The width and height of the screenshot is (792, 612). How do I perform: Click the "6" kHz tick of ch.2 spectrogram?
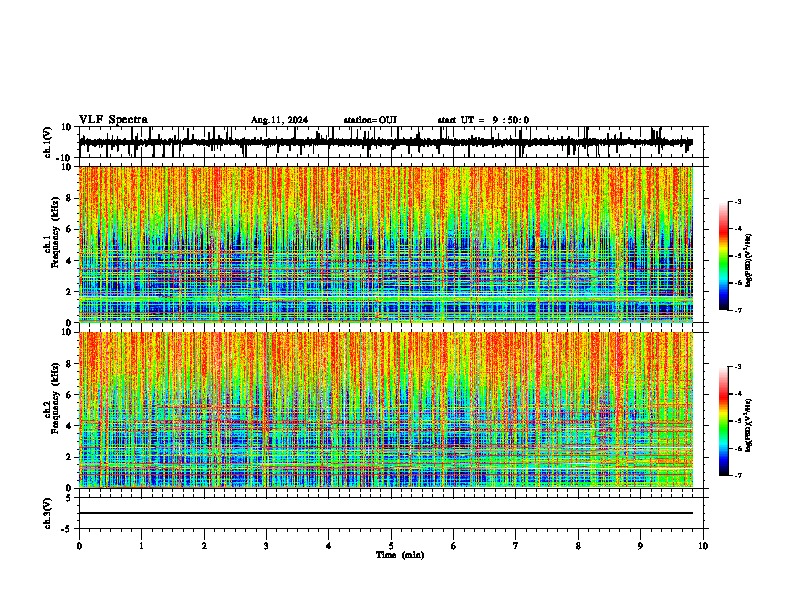click(x=69, y=394)
